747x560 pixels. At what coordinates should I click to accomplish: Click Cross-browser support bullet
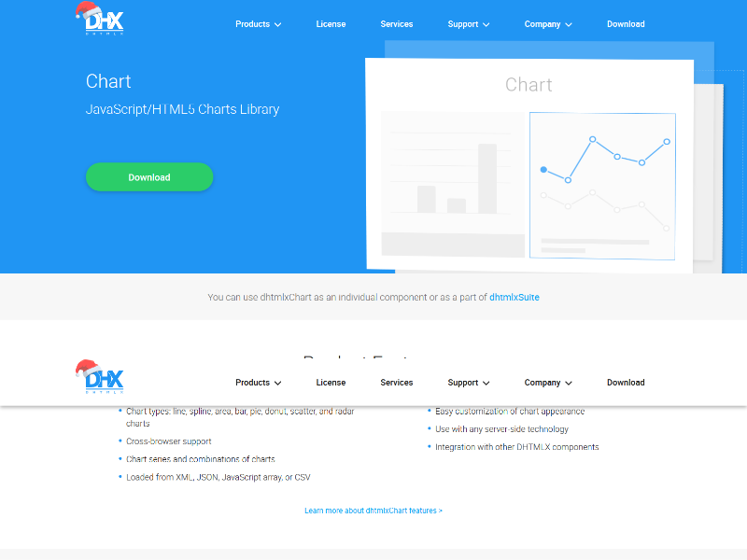[x=169, y=441]
